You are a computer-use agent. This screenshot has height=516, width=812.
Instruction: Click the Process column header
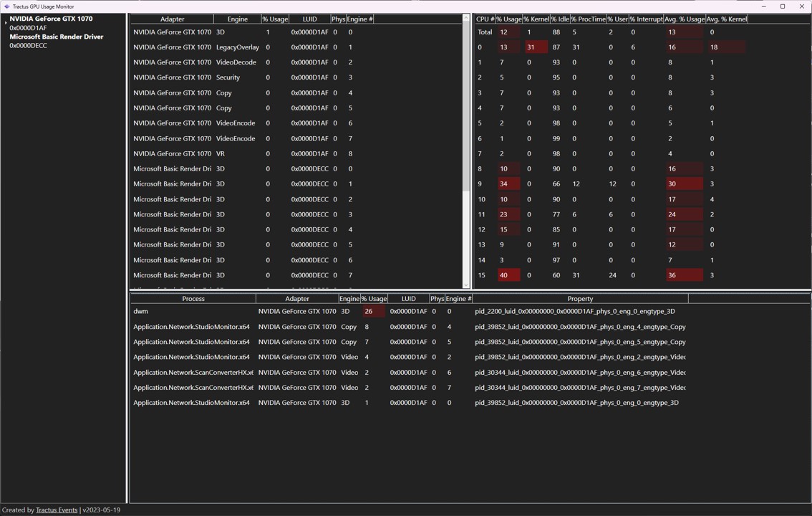pyautogui.click(x=193, y=299)
